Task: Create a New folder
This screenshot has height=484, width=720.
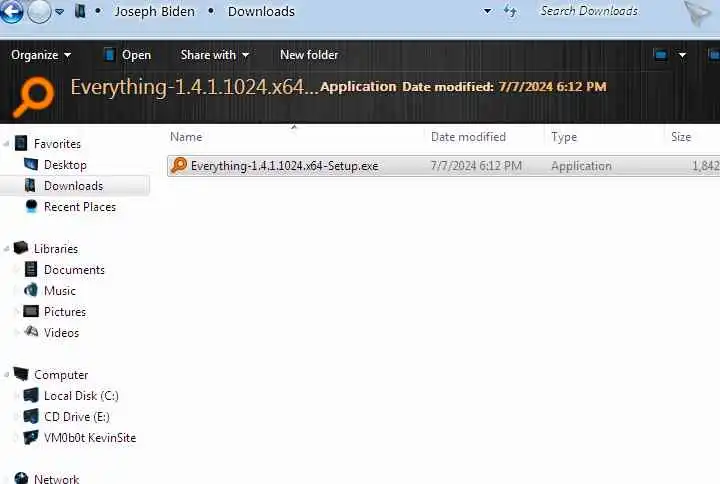Action: [309, 55]
